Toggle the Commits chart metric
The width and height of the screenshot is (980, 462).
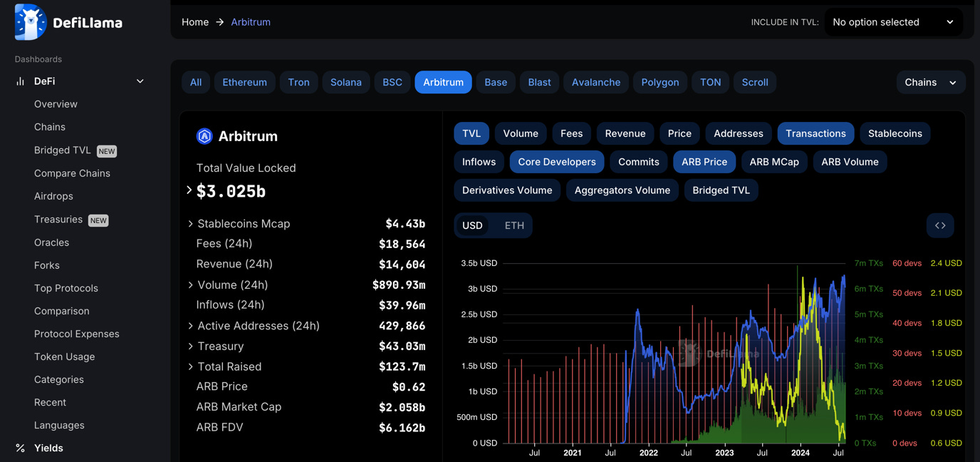(x=639, y=162)
